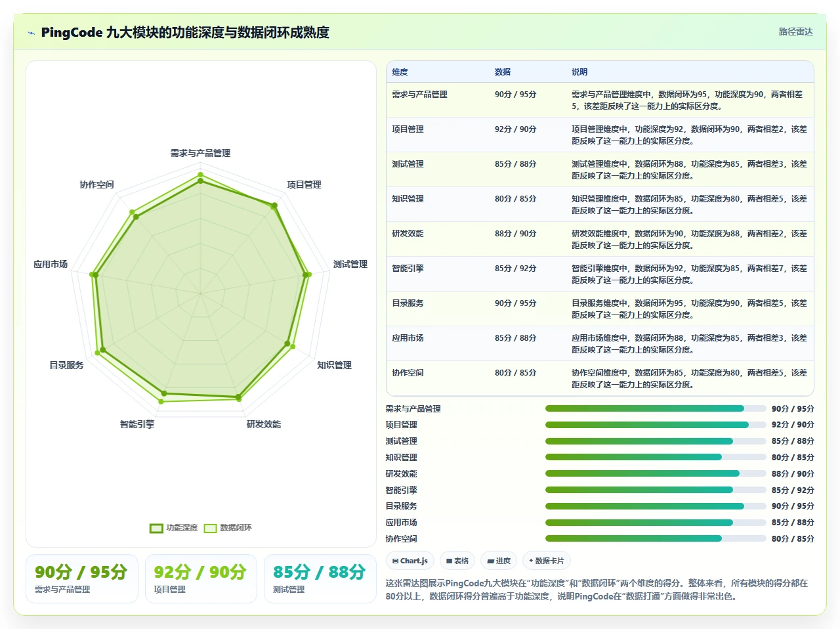840x629 pixels.
Task: Select the 需求与产品管理 table row name
Action: (419, 95)
